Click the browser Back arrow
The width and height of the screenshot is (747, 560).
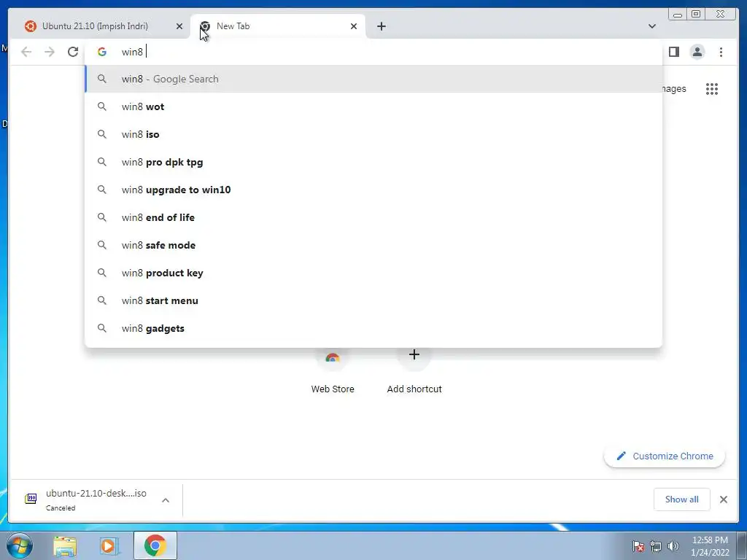click(x=26, y=52)
